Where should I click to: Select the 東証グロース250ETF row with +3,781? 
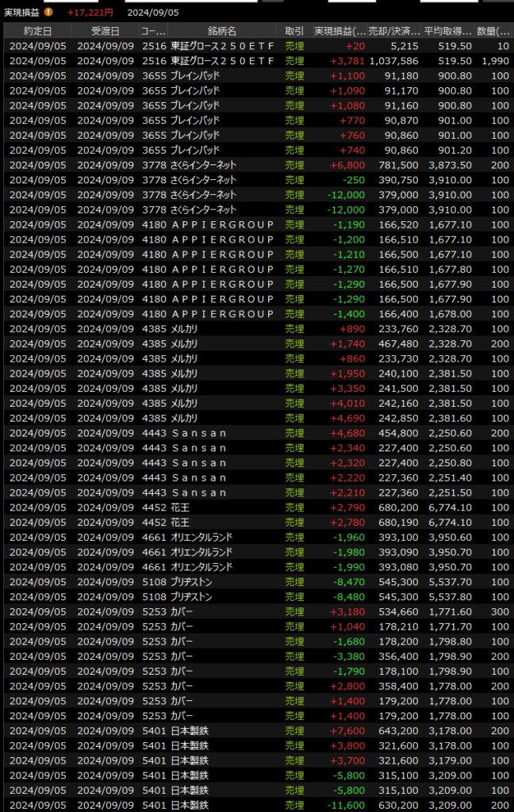click(222, 61)
